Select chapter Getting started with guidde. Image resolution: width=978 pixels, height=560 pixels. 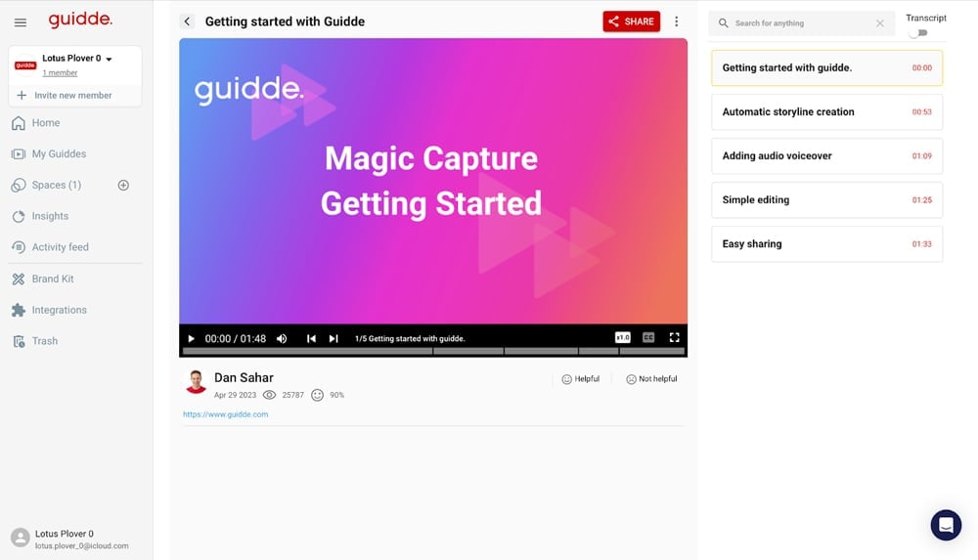[x=826, y=67]
